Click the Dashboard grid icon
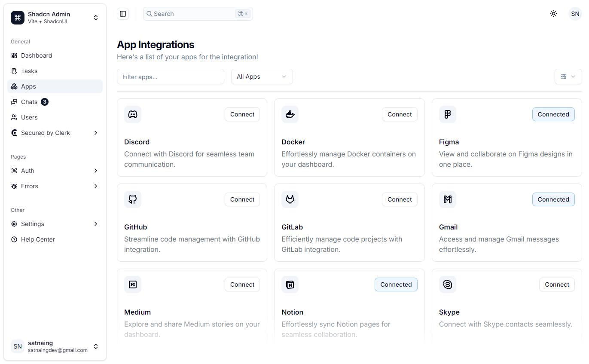This screenshot has width=589, height=364. coord(14,55)
